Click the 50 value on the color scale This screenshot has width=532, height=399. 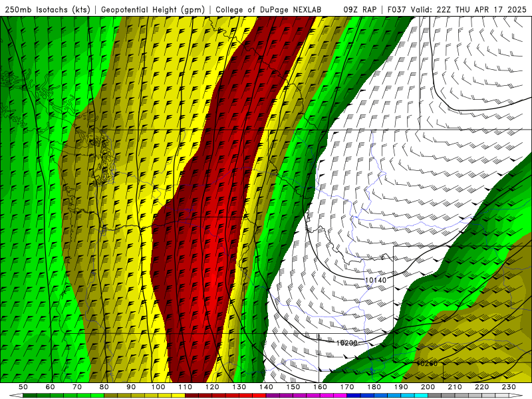[23, 387]
